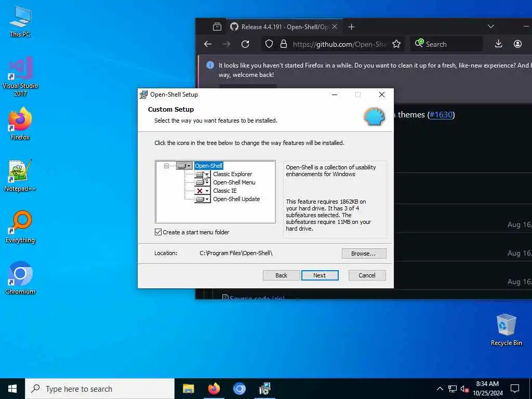Go Back in the setup wizard
Viewport: 532px width, 399px height.
point(281,275)
